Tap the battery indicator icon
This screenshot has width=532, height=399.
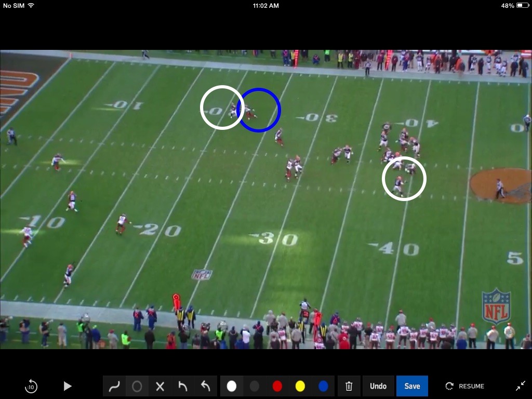522,5
